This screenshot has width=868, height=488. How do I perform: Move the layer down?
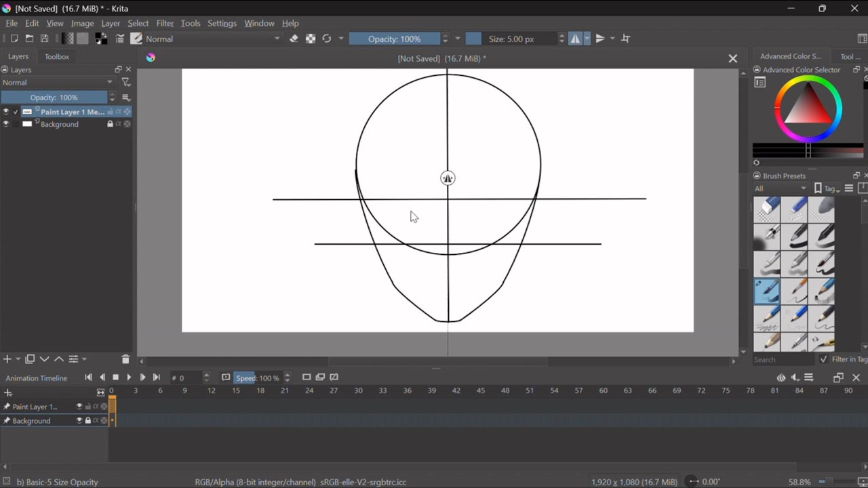45,359
